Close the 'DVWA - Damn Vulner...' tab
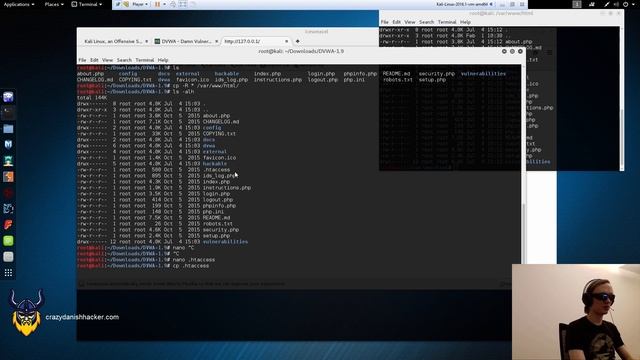 [217, 41]
